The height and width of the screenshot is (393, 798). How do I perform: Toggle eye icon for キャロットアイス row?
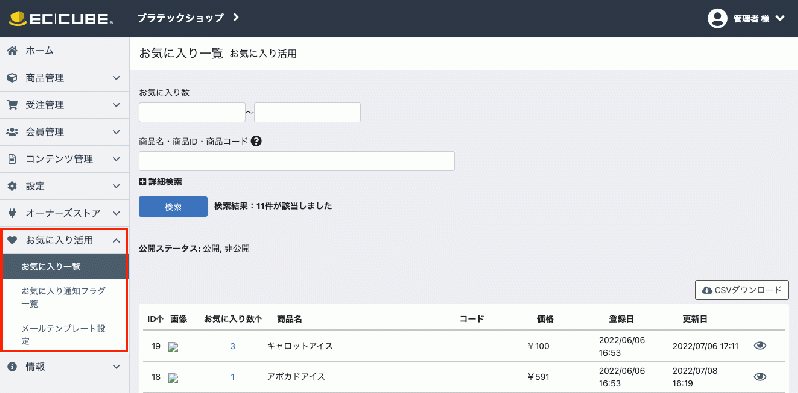click(x=760, y=346)
